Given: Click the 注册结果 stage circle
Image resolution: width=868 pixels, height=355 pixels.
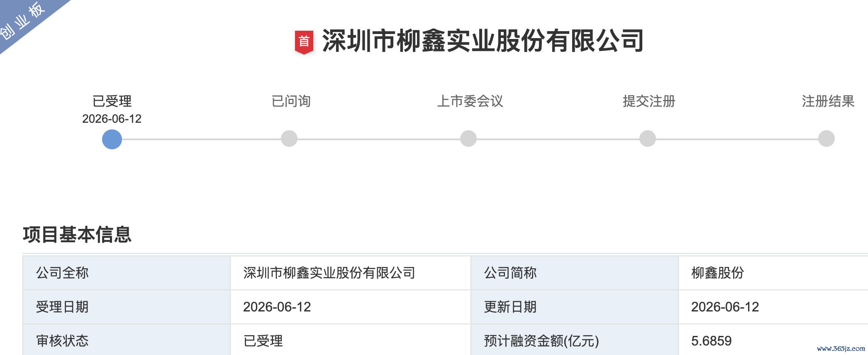Looking at the screenshot, I should (x=827, y=139).
